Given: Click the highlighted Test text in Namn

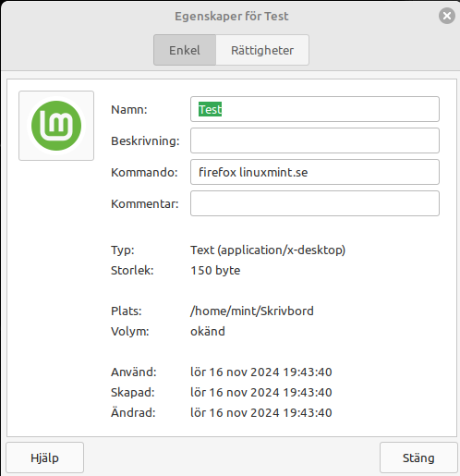Looking at the screenshot, I should pyautogui.click(x=210, y=109).
